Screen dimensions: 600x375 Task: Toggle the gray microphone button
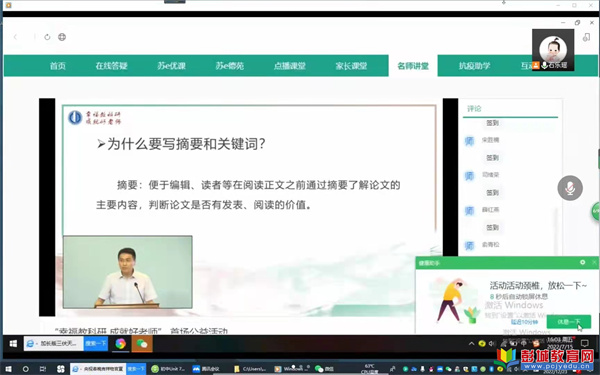click(570, 188)
